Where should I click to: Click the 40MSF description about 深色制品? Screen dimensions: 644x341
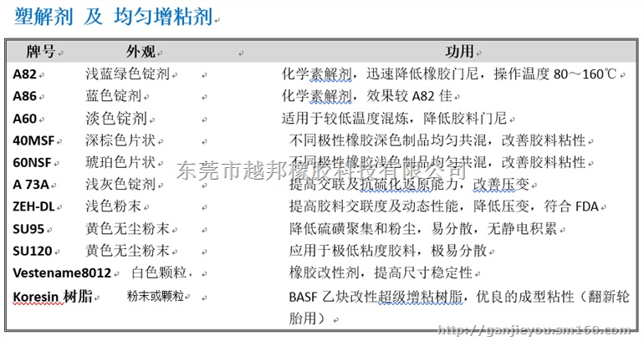point(437,140)
